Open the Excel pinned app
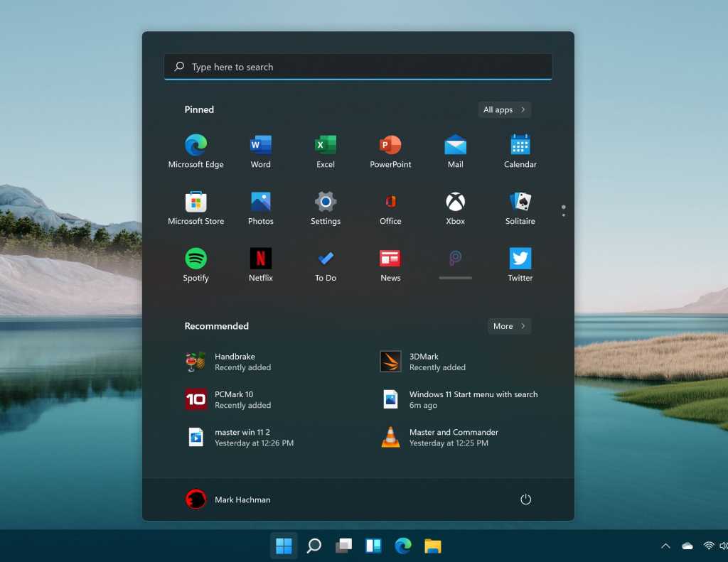The width and height of the screenshot is (728, 562). point(326,151)
